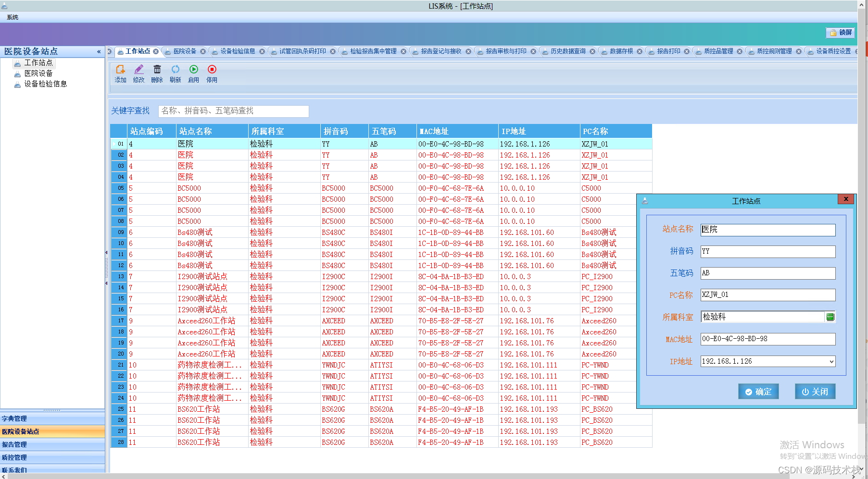
Task: Switch to the 设备检验信息 tab
Action: click(238, 51)
